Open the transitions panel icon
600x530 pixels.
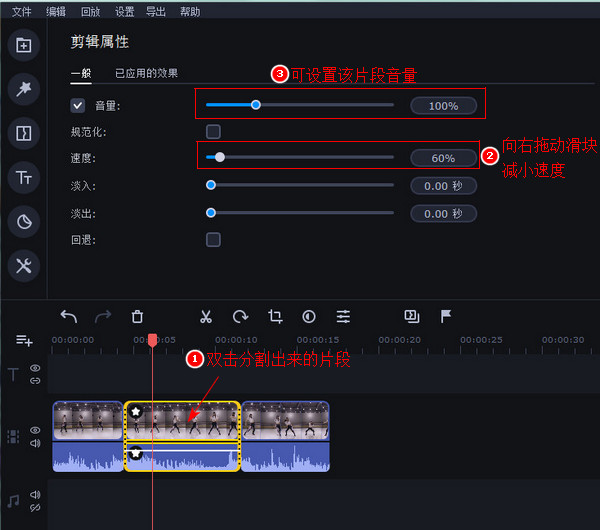pyautogui.click(x=24, y=133)
